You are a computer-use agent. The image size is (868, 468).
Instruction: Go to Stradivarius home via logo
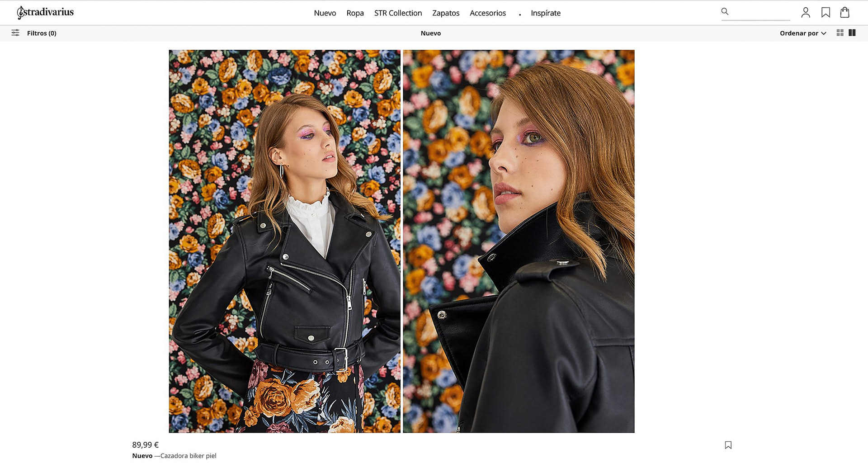[45, 12]
